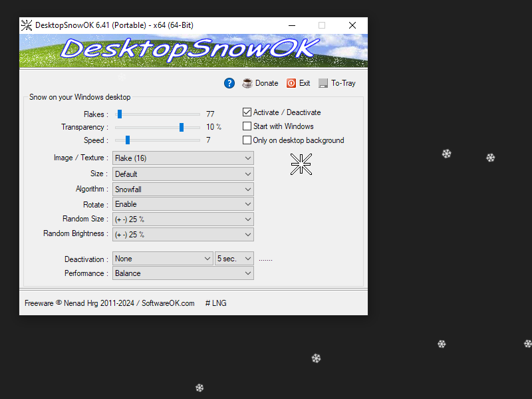Enable the Start with Windows checkbox
This screenshot has width=532, height=399.
pos(247,126)
